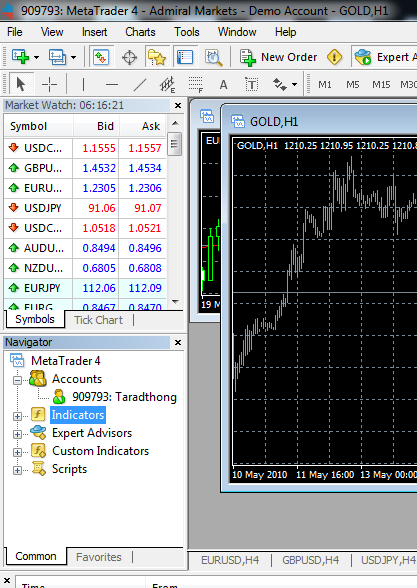The image size is (417, 588).
Task: Click the Expert Advisors toolbar button
Action: (385, 57)
